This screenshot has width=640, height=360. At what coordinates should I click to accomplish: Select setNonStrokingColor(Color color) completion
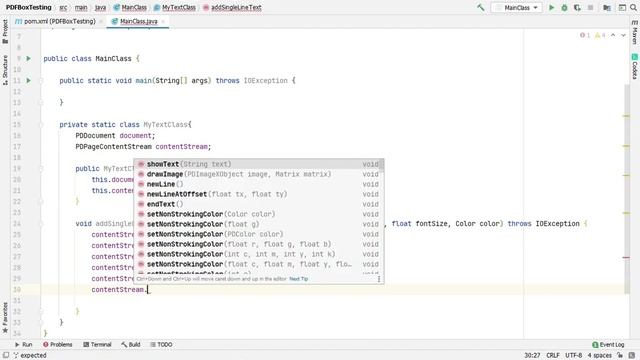pyautogui.click(x=256, y=214)
